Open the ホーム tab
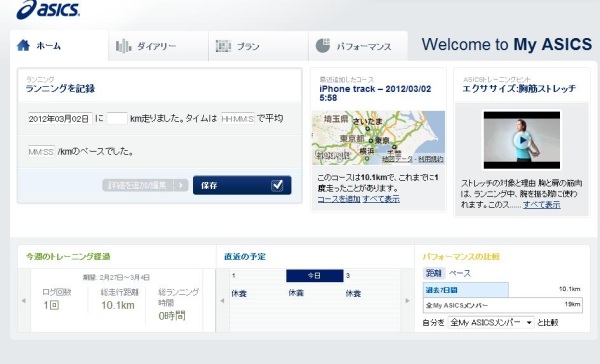Viewport: 600px width, 364px height. (x=59, y=46)
